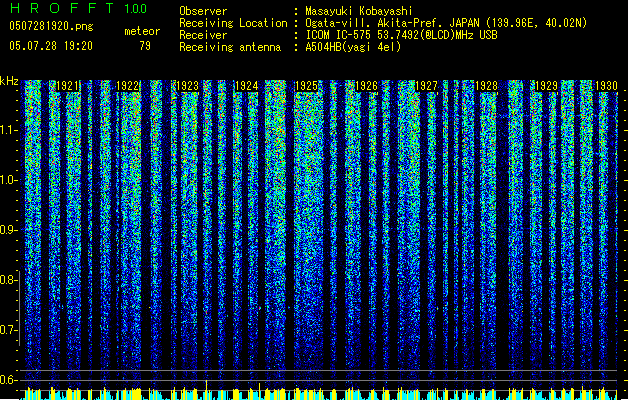Click the Receiver label
This screenshot has width=629, height=400.
[203, 35]
